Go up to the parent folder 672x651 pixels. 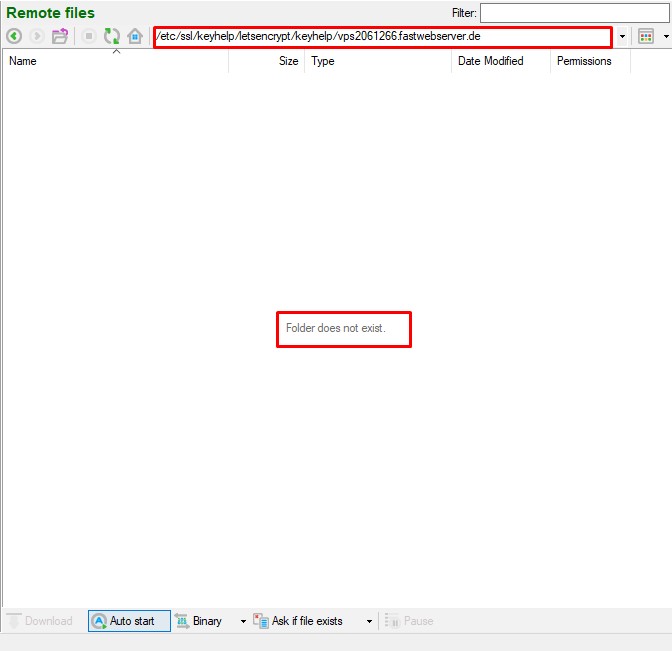coord(60,36)
